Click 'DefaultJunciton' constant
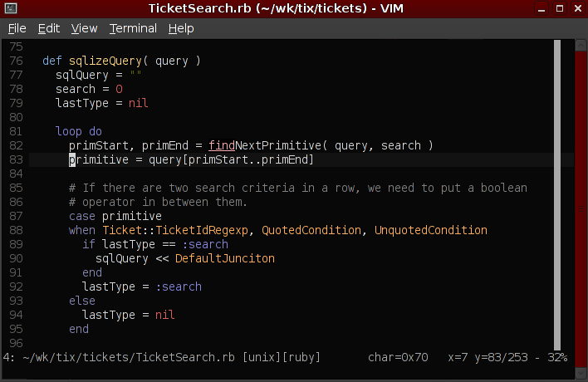588x382 pixels. tap(224, 258)
